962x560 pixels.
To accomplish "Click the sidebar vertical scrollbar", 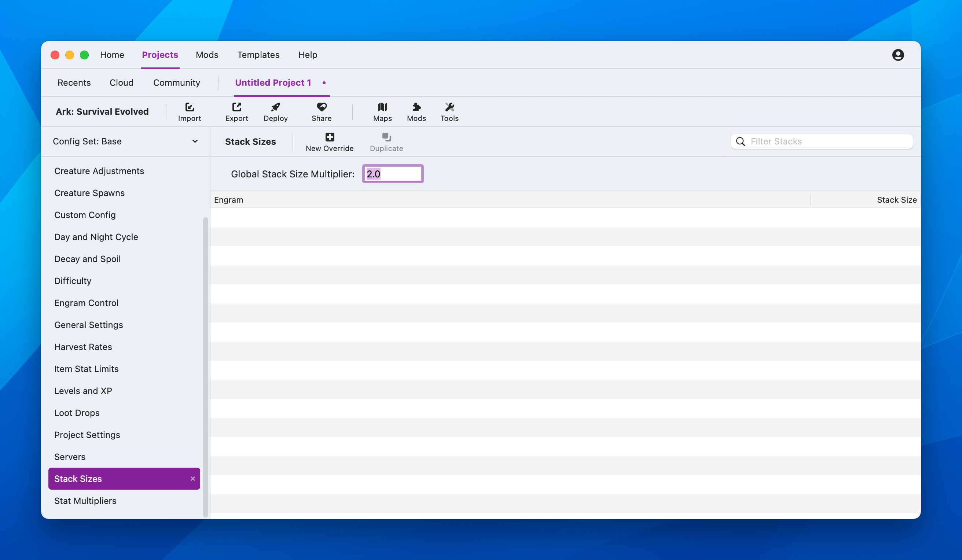I will click(x=205, y=366).
